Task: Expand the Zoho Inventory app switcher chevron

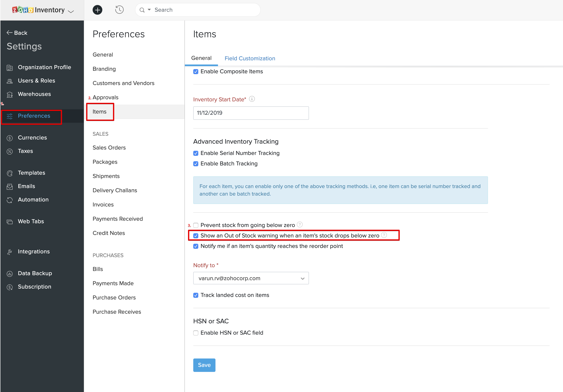Action: 71,11
